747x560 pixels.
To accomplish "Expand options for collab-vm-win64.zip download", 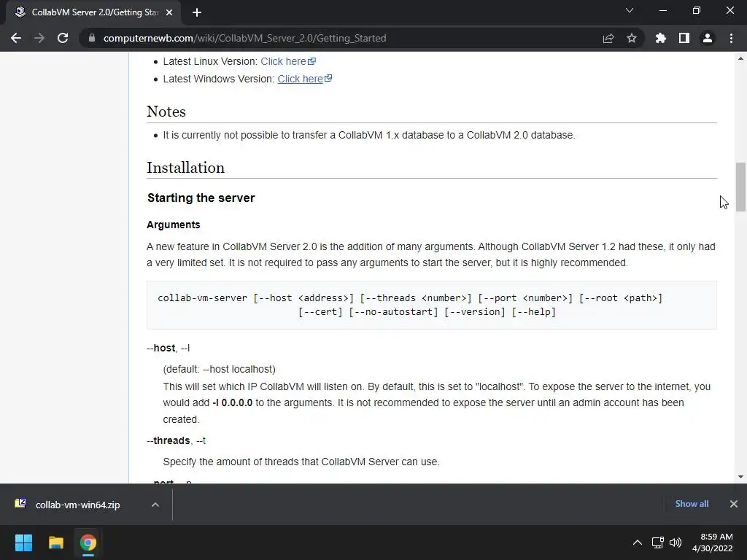I will (x=155, y=505).
